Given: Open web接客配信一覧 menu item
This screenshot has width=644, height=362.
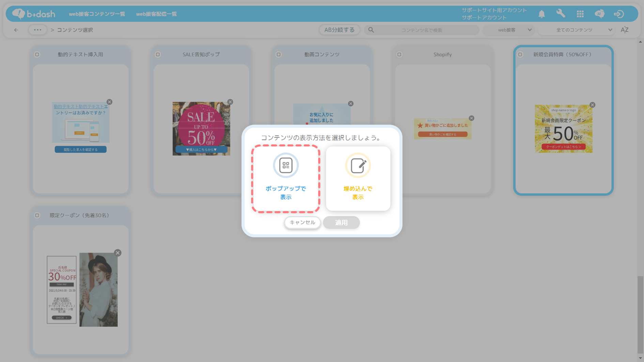Looking at the screenshot, I should (156, 14).
